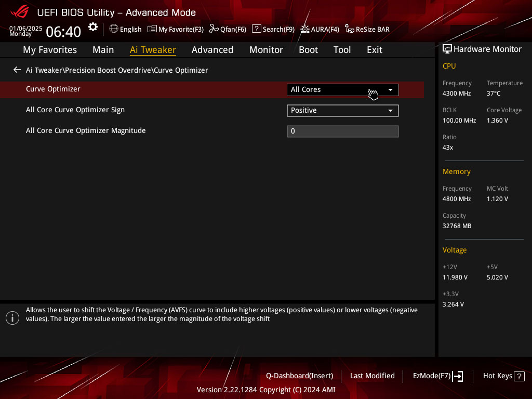Click the 4300 MHz CPU frequency value
This screenshot has width=532, height=399.
pyautogui.click(x=457, y=94)
